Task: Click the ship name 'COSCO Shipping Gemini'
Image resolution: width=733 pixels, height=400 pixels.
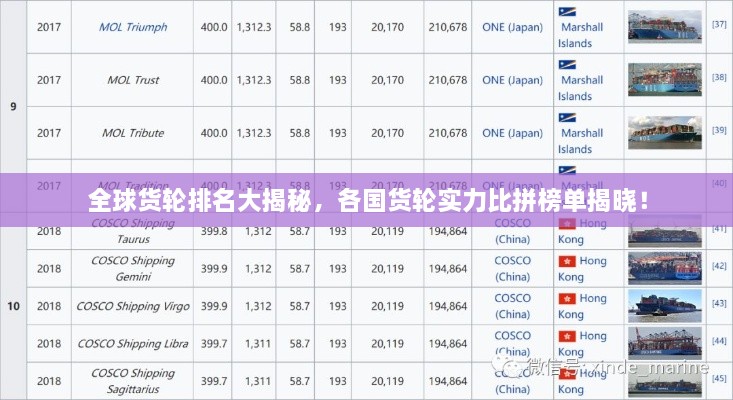Action: [133, 269]
